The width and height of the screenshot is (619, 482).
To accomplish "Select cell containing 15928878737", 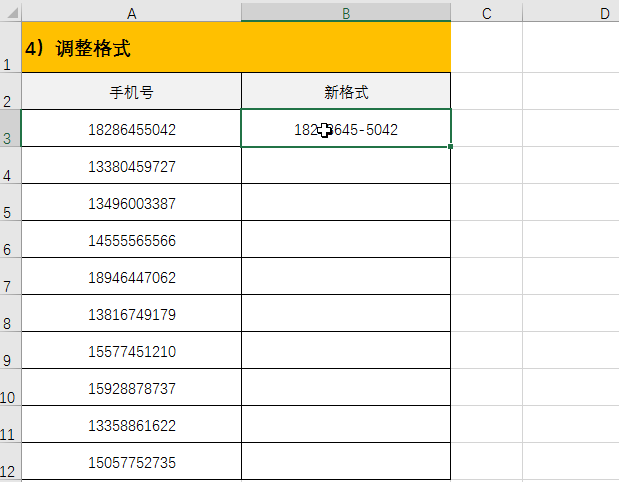I will point(131,387).
